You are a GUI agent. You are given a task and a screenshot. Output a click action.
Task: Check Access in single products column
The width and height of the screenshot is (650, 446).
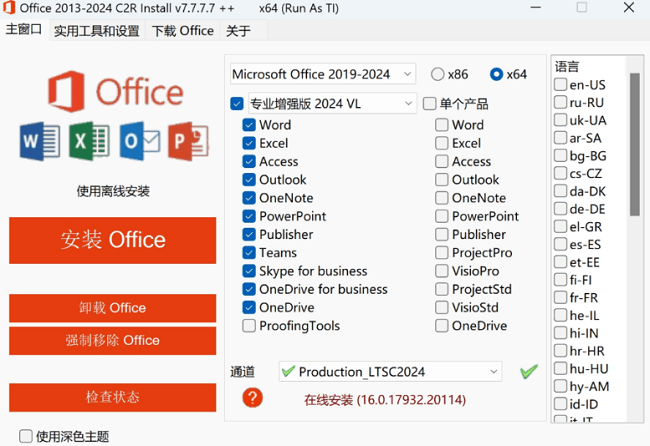[441, 161]
